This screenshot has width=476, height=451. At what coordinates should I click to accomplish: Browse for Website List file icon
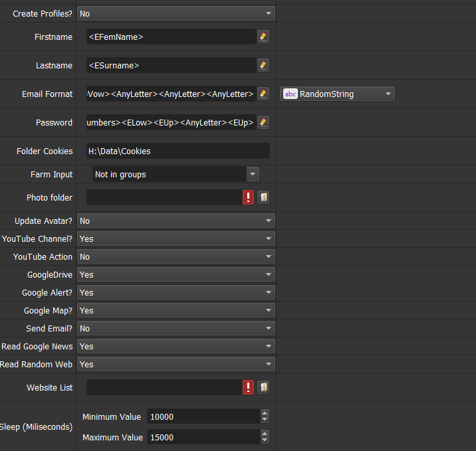click(x=263, y=387)
